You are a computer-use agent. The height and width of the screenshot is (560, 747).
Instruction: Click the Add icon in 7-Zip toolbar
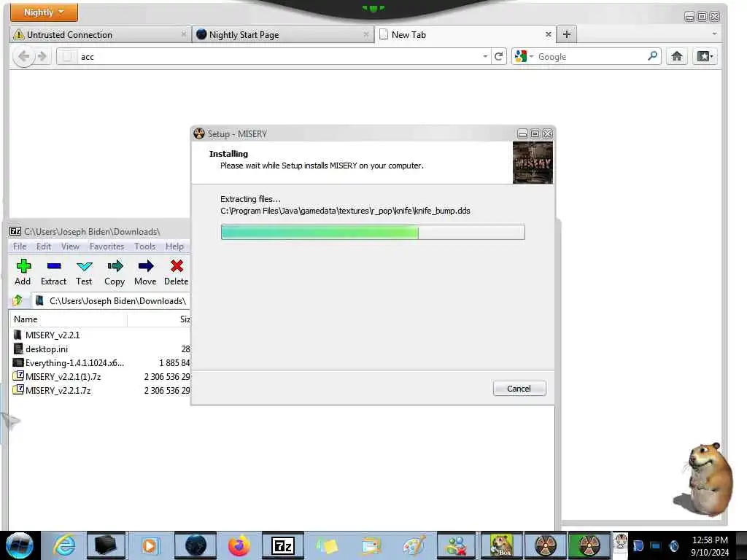(23, 265)
